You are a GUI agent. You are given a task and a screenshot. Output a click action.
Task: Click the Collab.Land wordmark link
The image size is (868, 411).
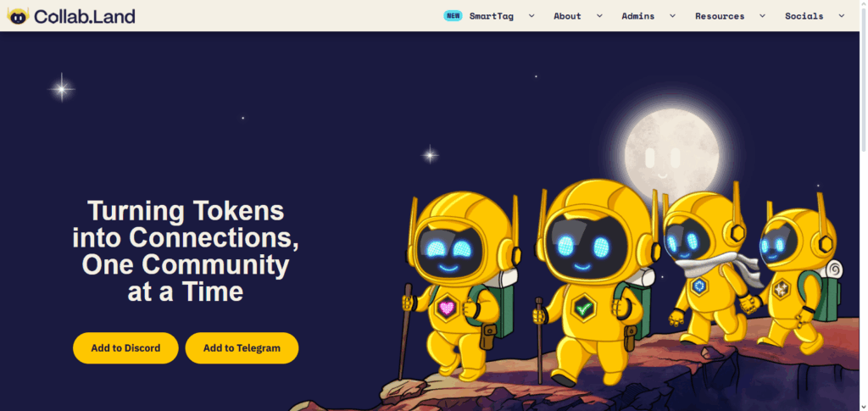tap(85, 17)
